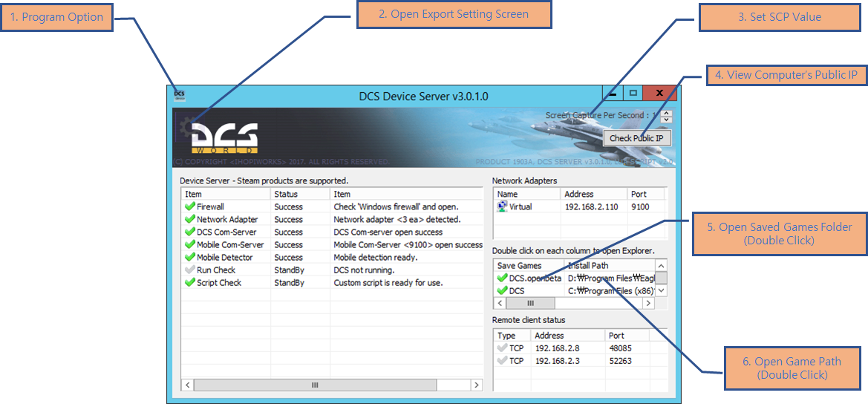The height and width of the screenshot is (404, 868).
Task: Click StandBy status of Run Check
Action: [289, 270]
